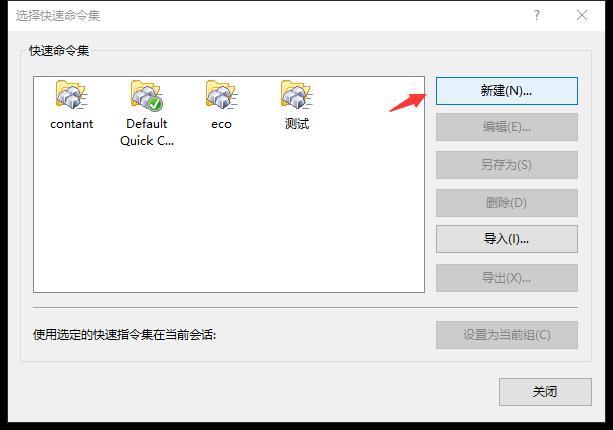Import a command set via 导入(I)...
Image resolution: width=613 pixels, height=430 pixels.
(x=507, y=238)
